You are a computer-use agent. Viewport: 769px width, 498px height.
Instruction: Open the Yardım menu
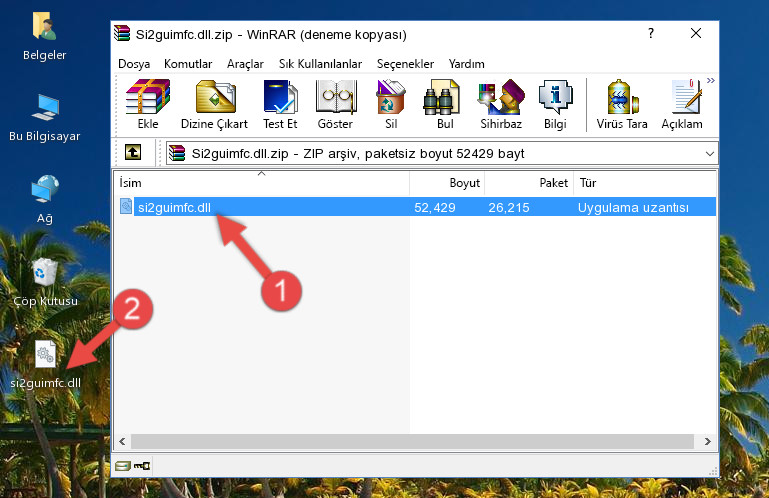click(x=466, y=64)
